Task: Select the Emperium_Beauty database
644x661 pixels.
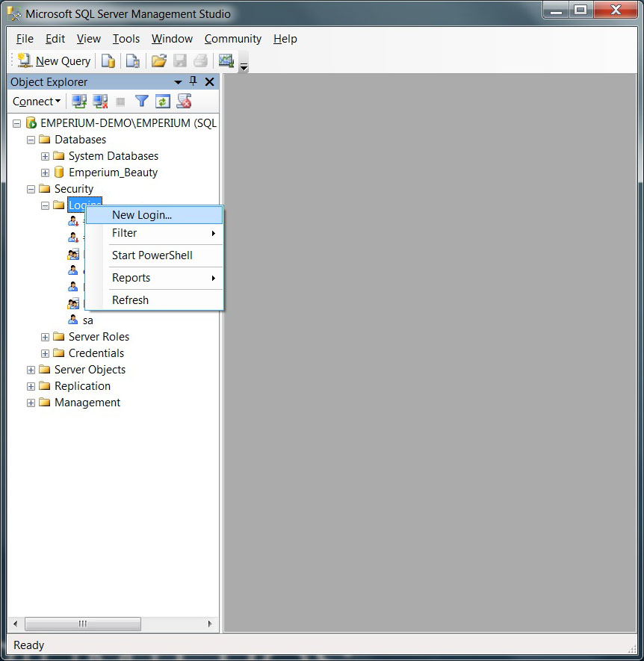Action: pos(113,173)
